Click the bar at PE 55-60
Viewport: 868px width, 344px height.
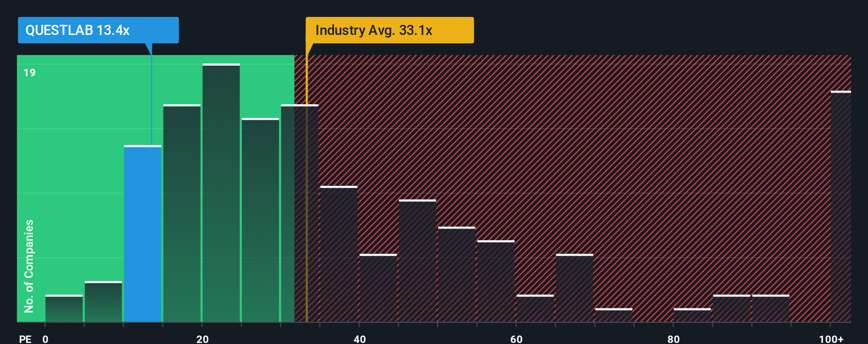[496, 281]
